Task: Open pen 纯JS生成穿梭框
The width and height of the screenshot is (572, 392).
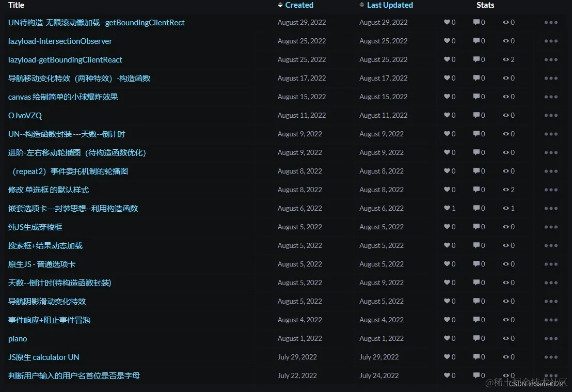Action: 35,227
